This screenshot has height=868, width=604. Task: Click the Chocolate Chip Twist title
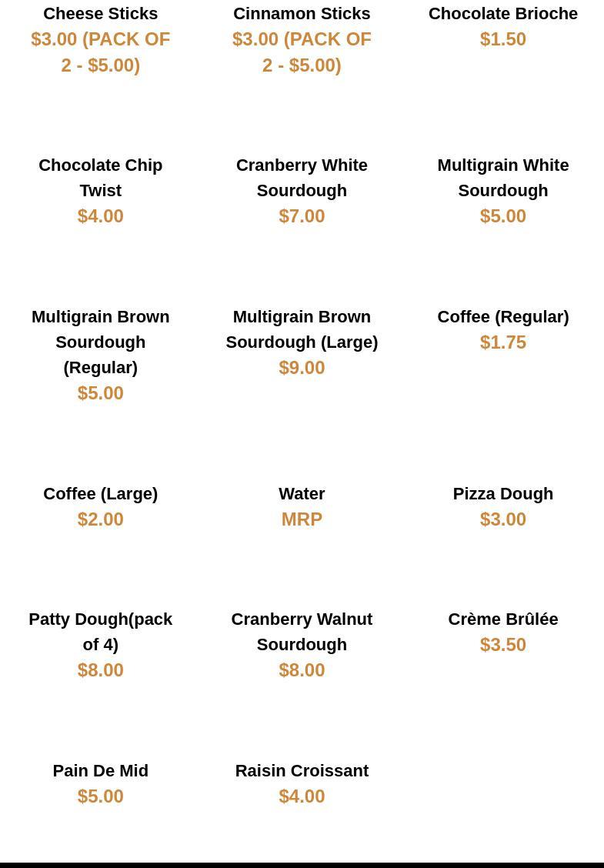point(100,178)
